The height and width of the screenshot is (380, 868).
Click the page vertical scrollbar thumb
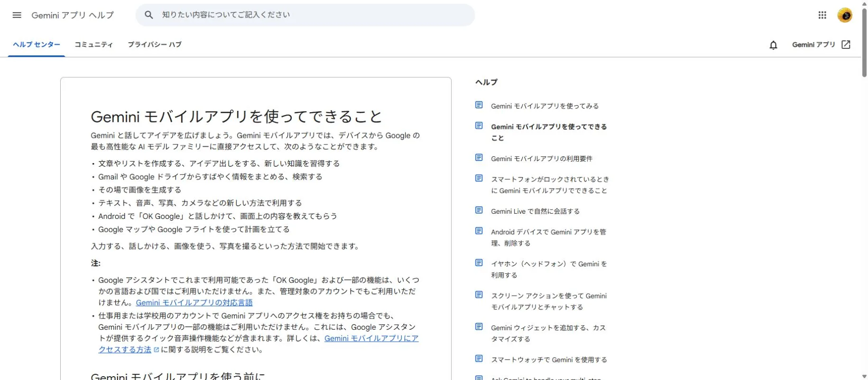click(864, 42)
